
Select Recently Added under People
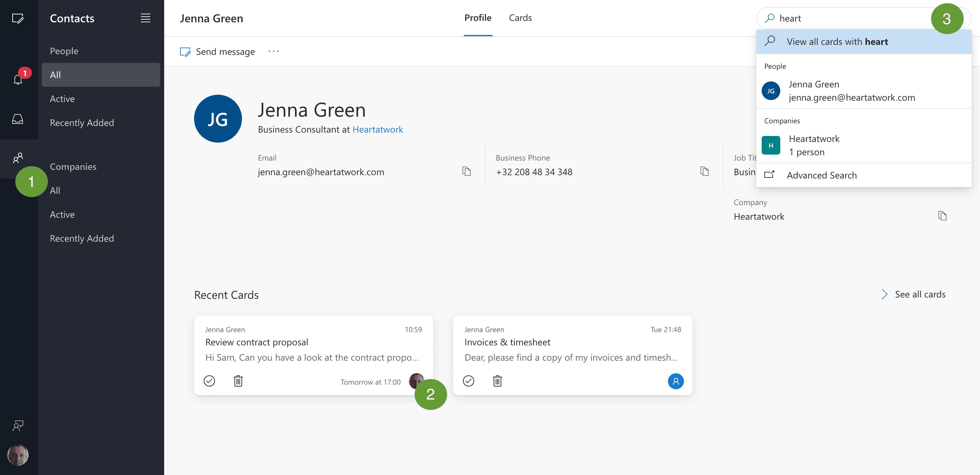click(82, 123)
